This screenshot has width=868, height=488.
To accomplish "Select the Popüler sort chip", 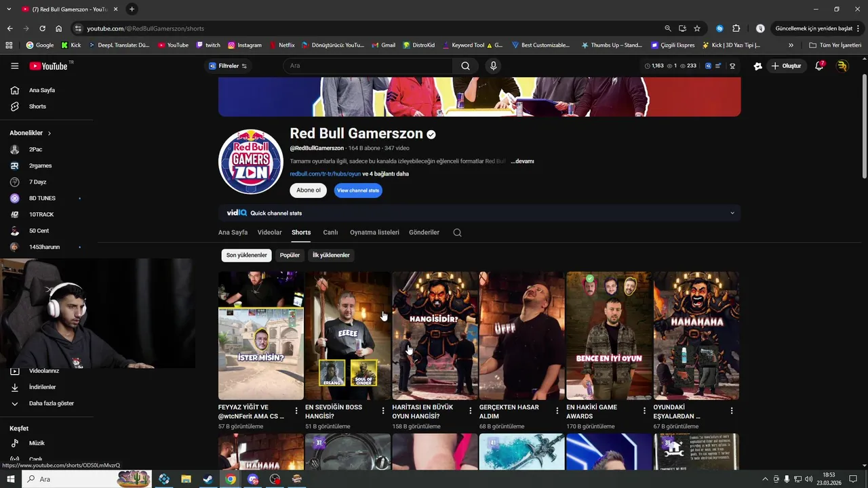I will (290, 256).
